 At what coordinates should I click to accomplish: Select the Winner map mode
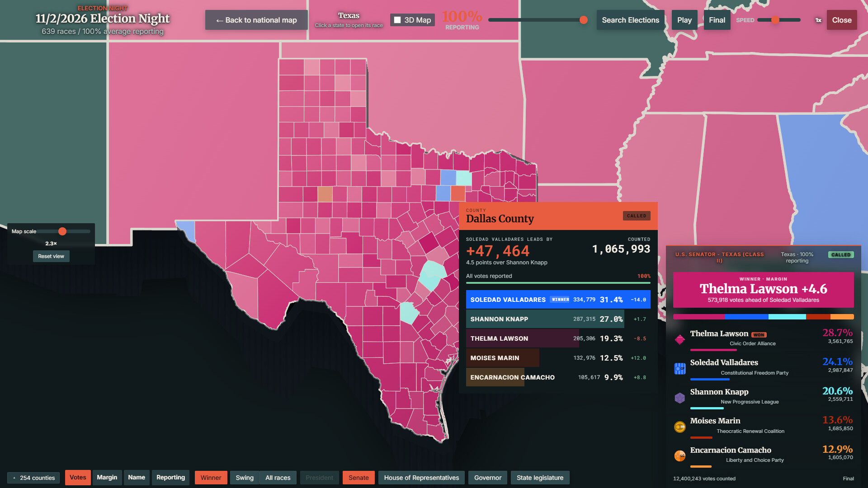211,478
